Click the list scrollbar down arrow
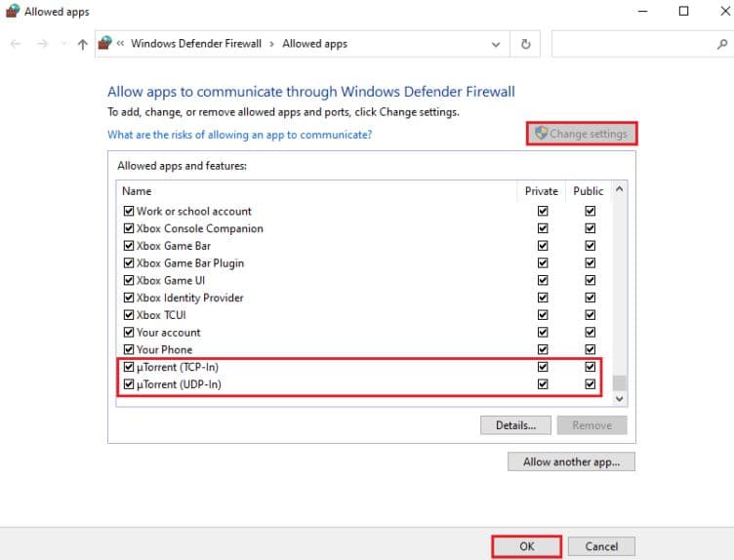734x560 pixels. (x=620, y=398)
